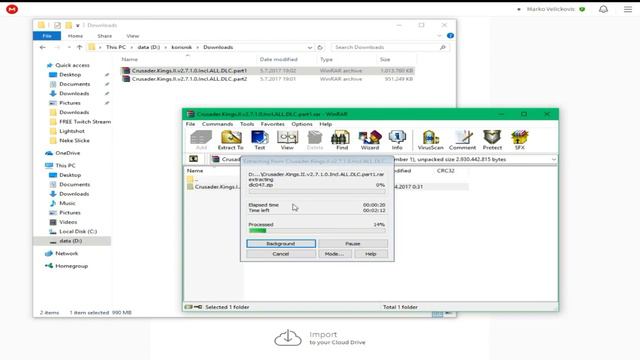The image size is (640, 360).
Task: Click the Find binoculars icon in WinRAR
Action: 342,140
